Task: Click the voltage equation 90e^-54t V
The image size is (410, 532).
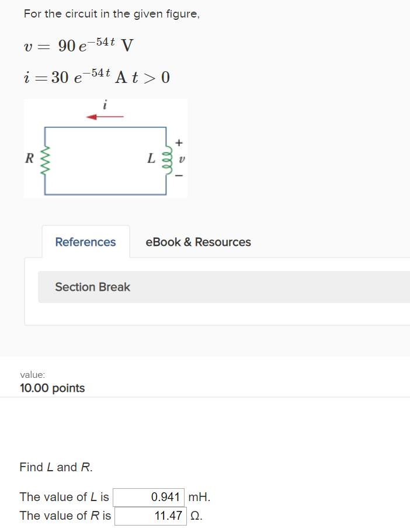Action: pyautogui.click(x=79, y=45)
